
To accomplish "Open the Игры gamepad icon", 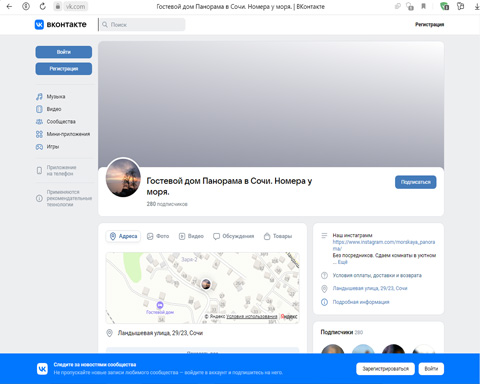I will pos(39,147).
